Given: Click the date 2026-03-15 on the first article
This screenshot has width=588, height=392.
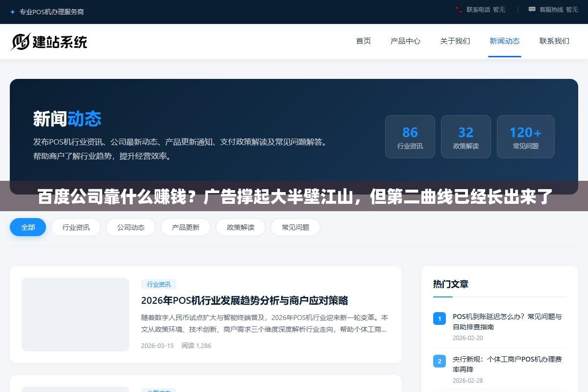Looking at the screenshot, I should point(157,345).
